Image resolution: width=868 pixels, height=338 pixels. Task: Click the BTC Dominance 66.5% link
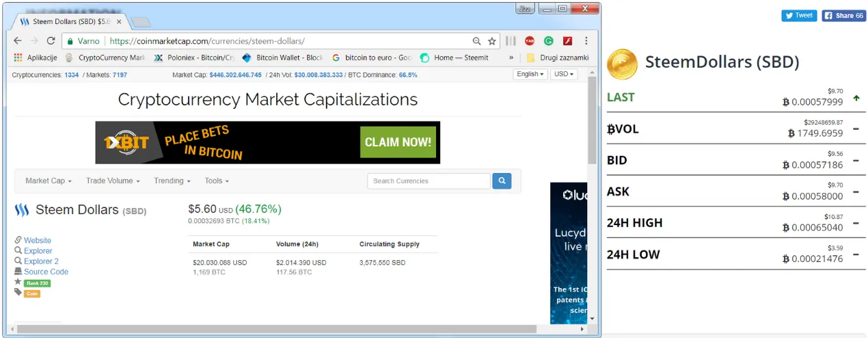pos(408,75)
